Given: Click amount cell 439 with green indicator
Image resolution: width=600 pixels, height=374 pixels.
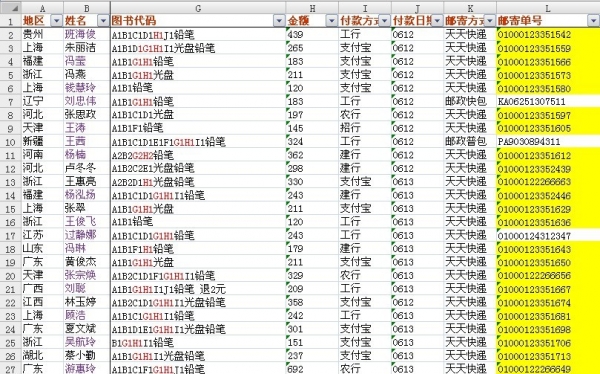Looking at the screenshot, I should pyautogui.click(x=312, y=34).
